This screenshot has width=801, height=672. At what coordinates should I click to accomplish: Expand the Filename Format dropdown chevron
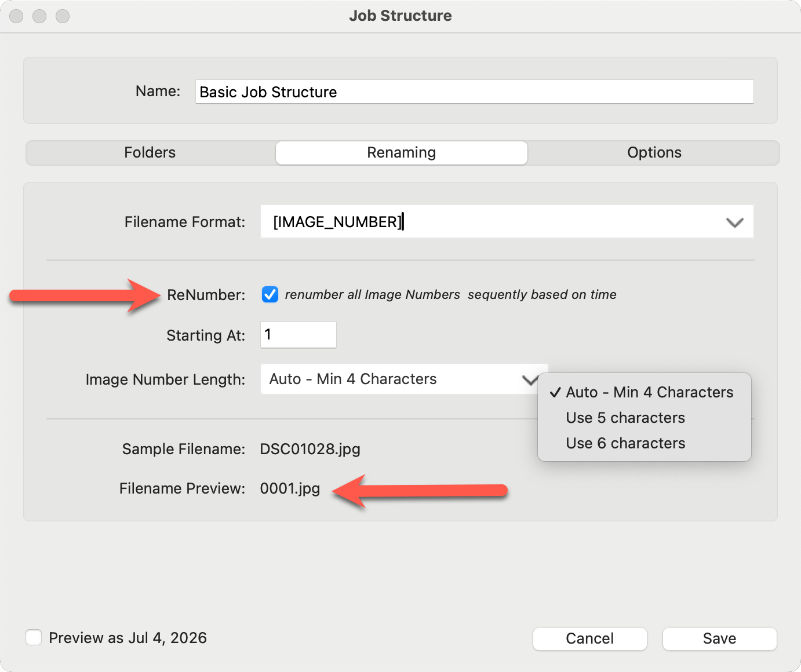pos(734,222)
